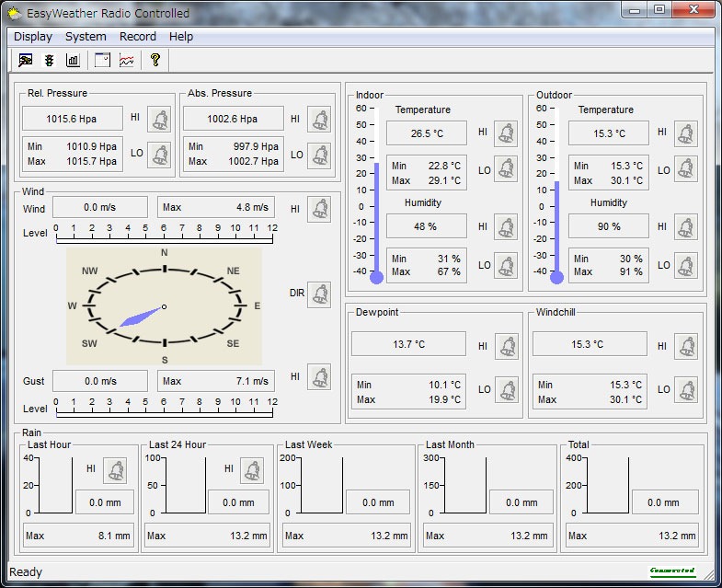The image size is (722, 588).
Task: Toggle Outdoor Temperature LO alarm bell
Action: 685,169
